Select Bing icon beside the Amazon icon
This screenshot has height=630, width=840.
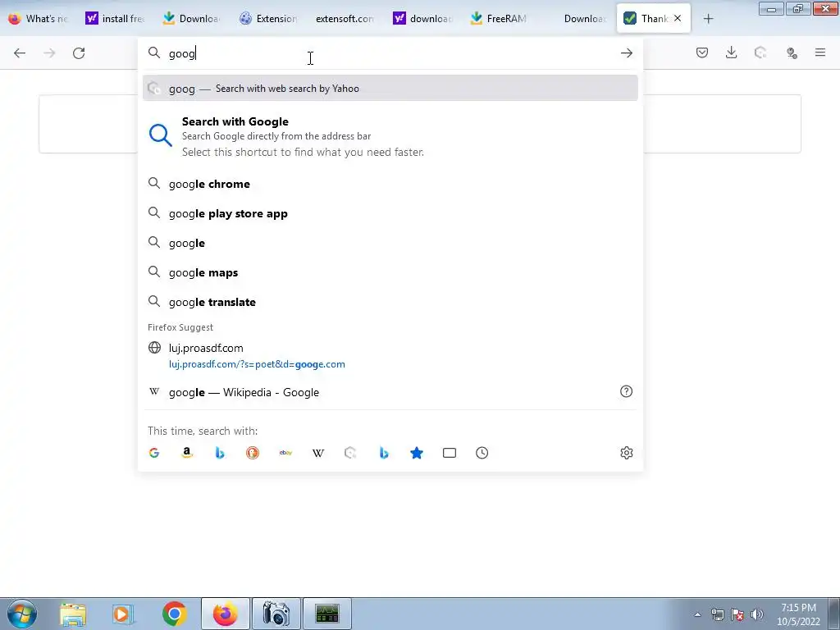(x=220, y=453)
